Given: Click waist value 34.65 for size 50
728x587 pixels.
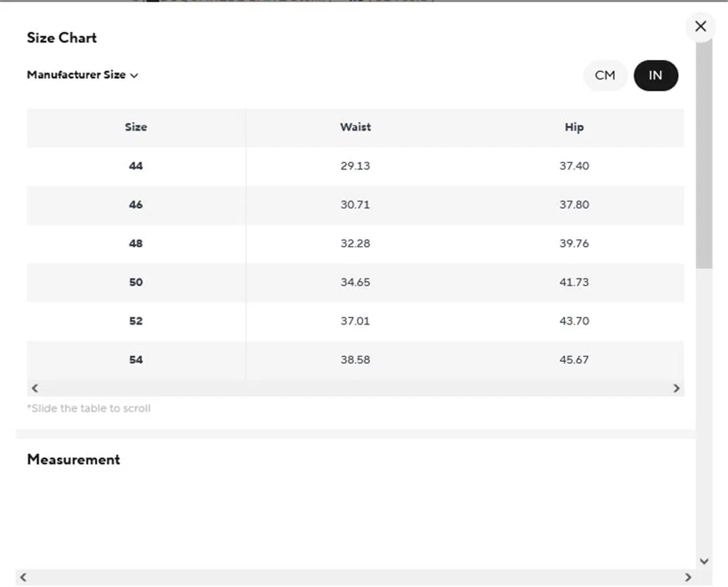Looking at the screenshot, I should click(x=355, y=282).
